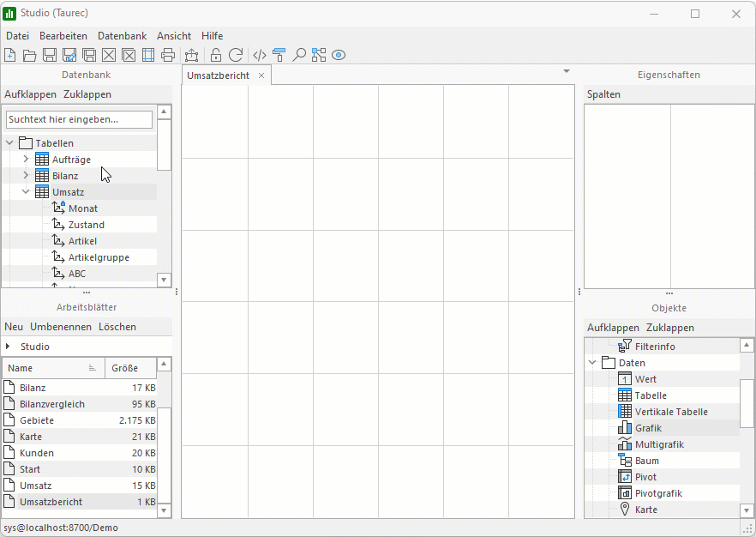756x537 pixels.
Task: Click the new document toolbar icon
Action: pyautogui.click(x=10, y=56)
